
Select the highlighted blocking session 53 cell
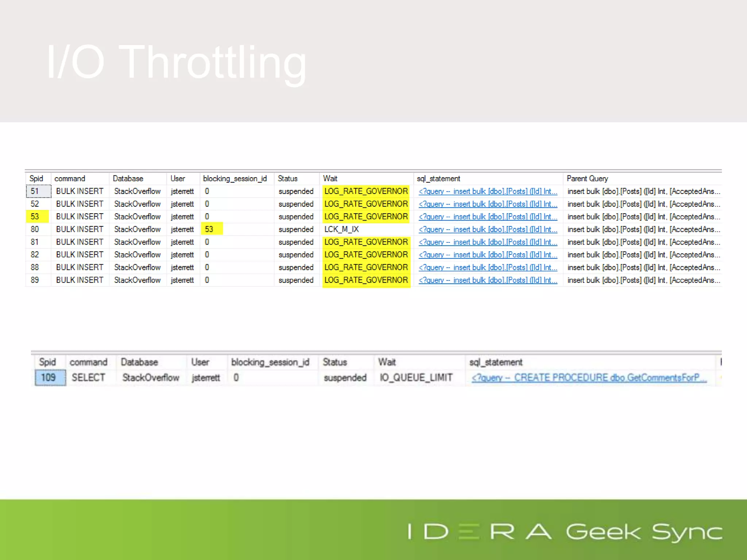pyautogui.click(x=211, y=229)
